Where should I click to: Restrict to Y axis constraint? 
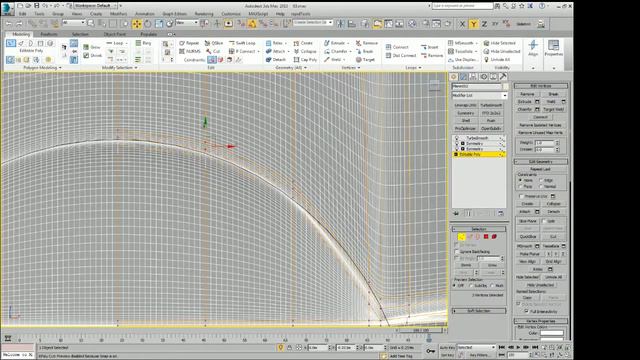click(x=473, y=24)
